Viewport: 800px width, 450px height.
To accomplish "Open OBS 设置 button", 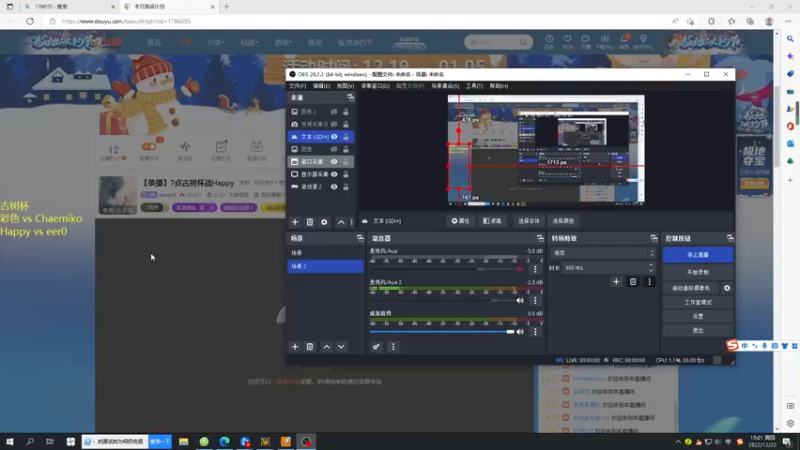I will tap(698, 316).
